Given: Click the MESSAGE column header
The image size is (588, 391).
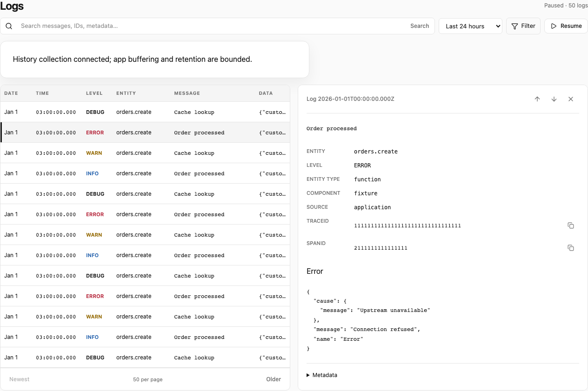Looking at the screenshot, I should [x=187, y=93].
